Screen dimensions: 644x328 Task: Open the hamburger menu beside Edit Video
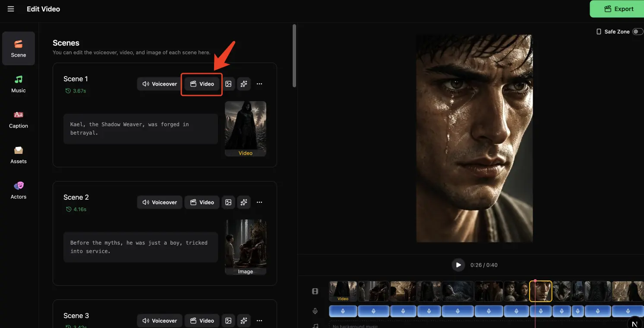click(11, 9)
